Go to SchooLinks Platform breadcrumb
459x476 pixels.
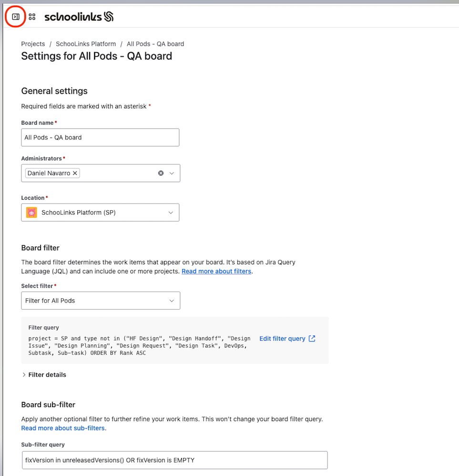pos(86,44)
